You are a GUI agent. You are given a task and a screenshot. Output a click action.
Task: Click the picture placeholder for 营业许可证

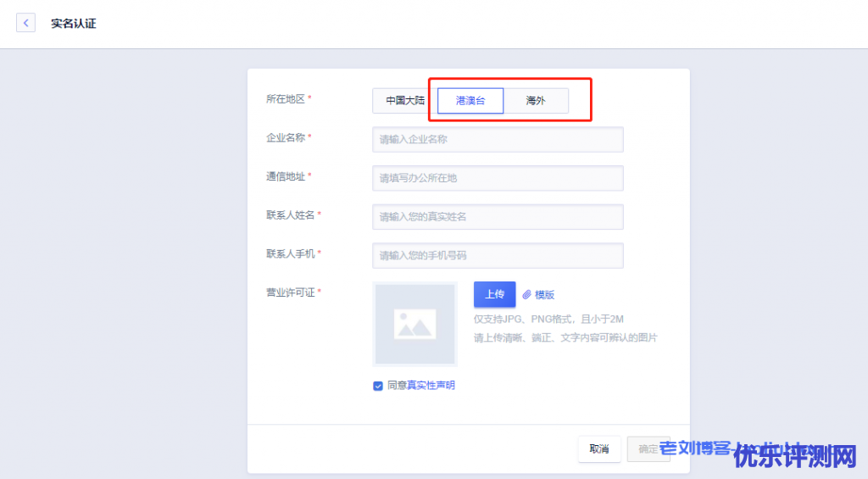(x=415, y=324)
